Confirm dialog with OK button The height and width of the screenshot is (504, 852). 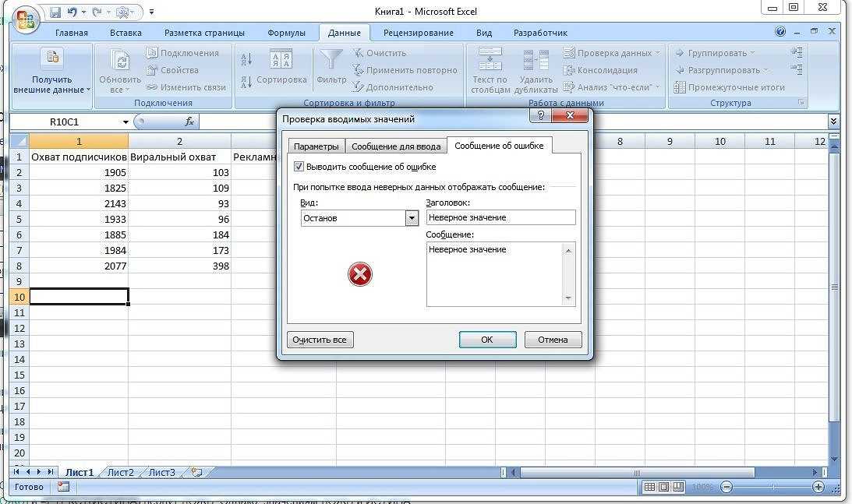click(487, 340)
